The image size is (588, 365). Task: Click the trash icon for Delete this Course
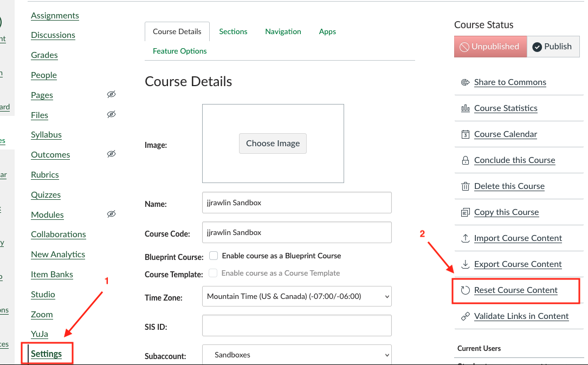[x=465, y=186]
